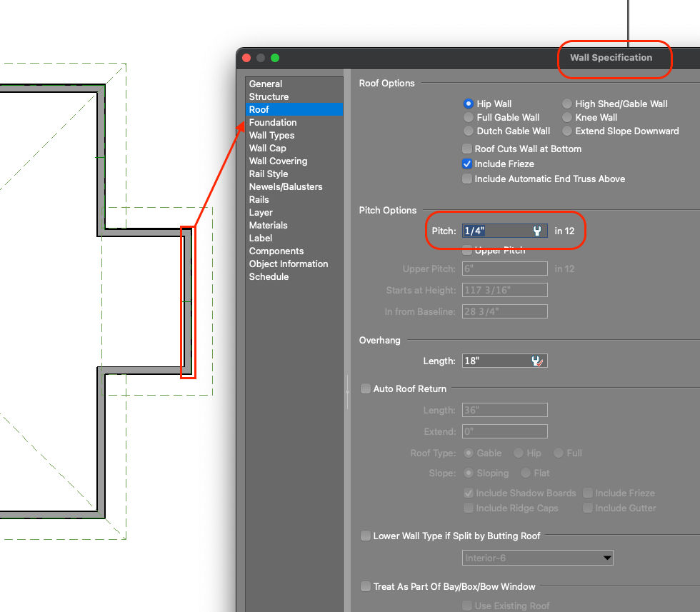Viewport: 700px width, 612px height.
Task: Uncheck the Include Frieze checkbox
Action: tap(467, 164)
